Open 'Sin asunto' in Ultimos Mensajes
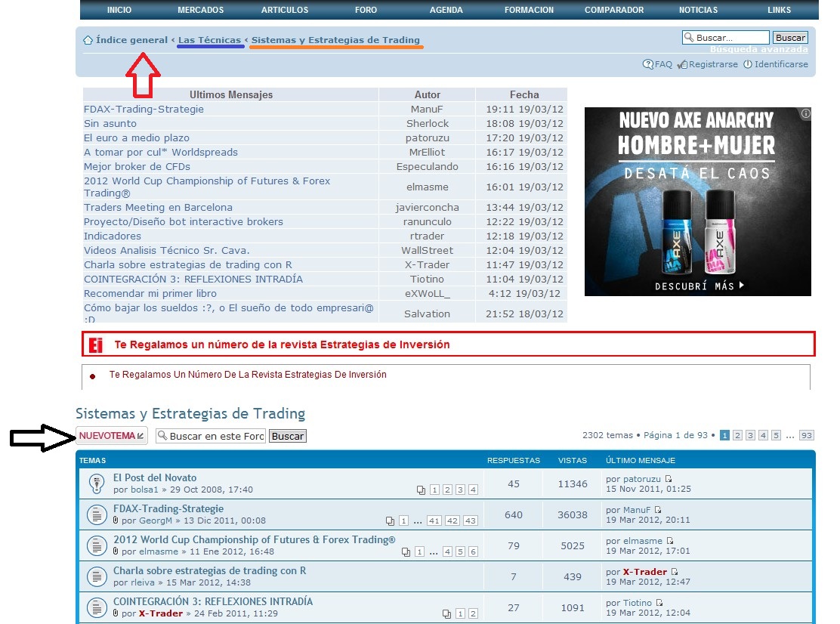 (110, 124)
